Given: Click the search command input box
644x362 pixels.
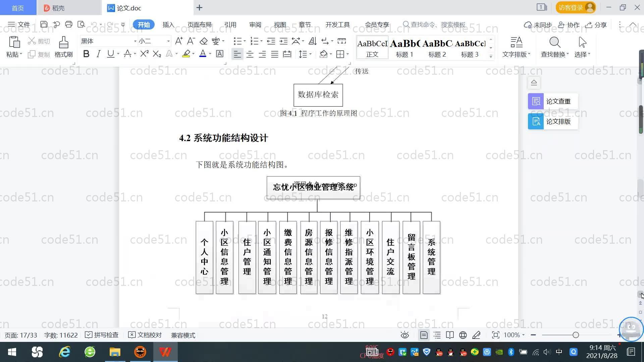Looking at the screenshot, I should 434,24.
